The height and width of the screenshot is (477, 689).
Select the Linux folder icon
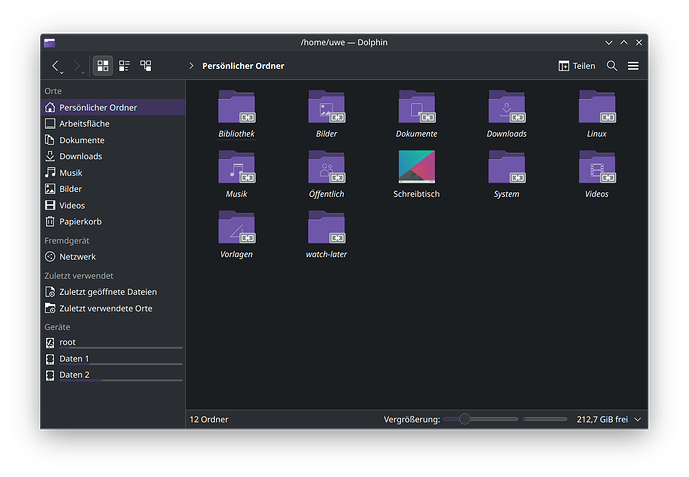pos(597,107)
